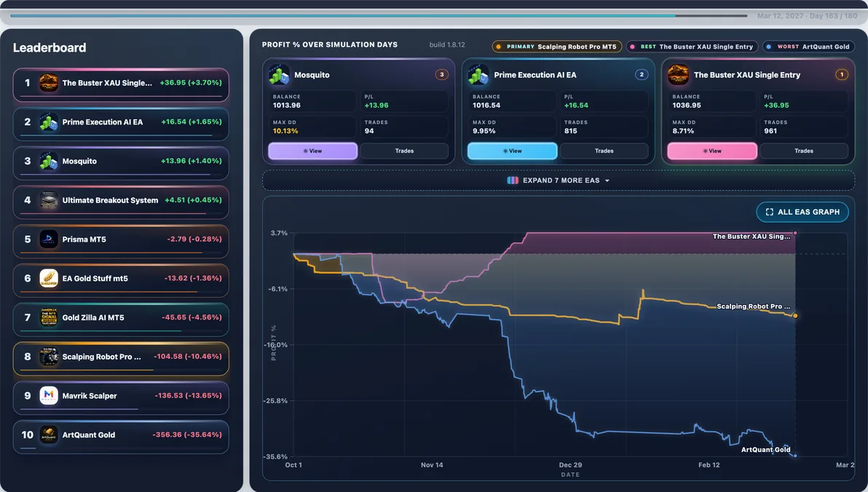This screenshot has width=868, height=492.
Task: Select Mosquito row in leaderboard
Action: (x=121, y=163)
